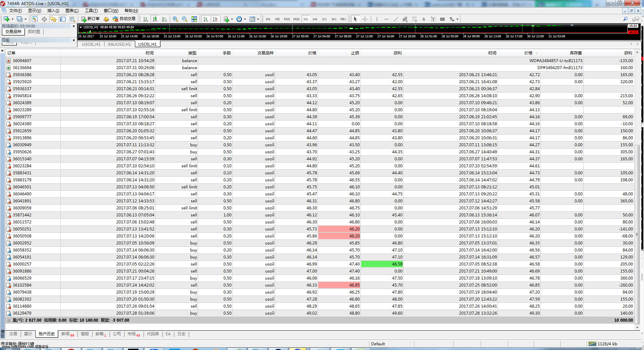Switch to the 即时图 tick chart tab
The image size is (644, 350).
point(34,32)
